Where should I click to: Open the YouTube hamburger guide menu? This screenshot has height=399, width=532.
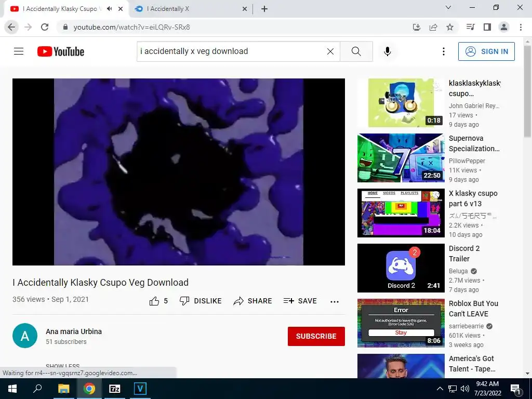pos(19,51)
